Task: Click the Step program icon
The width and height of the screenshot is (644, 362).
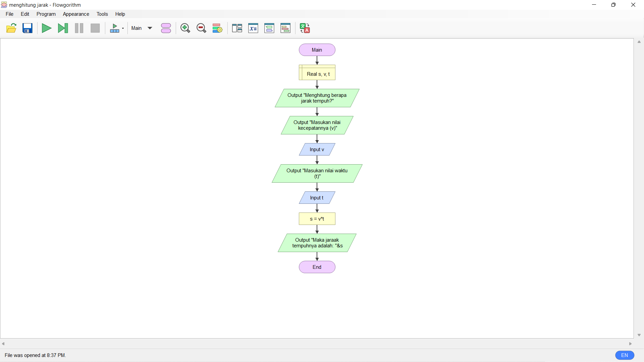Action: coord(63,28)
